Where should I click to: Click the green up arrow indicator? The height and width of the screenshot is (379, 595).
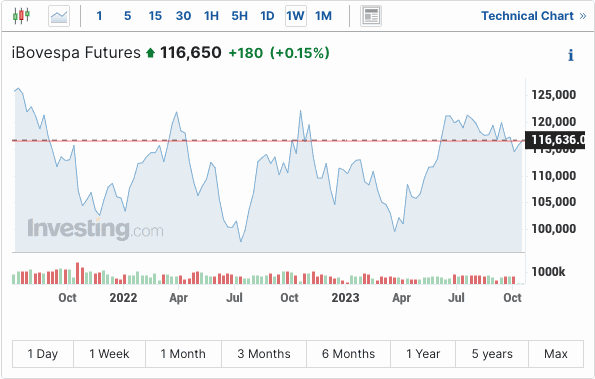(x=150, y=53)
